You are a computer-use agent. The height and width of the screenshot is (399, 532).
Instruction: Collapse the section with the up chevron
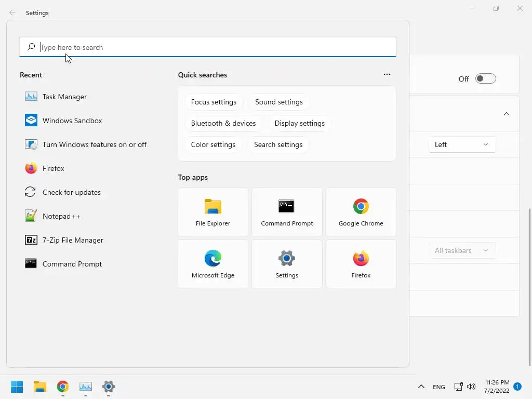click(x=506, y=114)
